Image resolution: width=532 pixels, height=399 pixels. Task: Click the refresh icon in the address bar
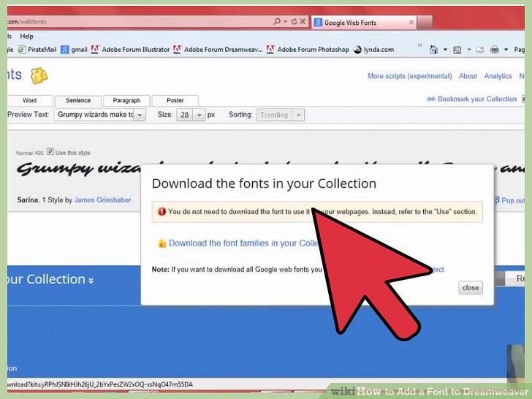click(293, 22)
